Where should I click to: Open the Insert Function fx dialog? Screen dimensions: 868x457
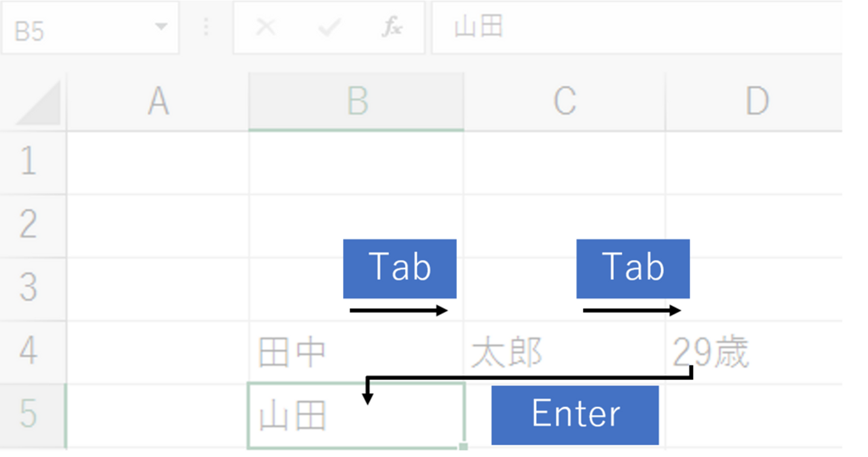(392, 28)
